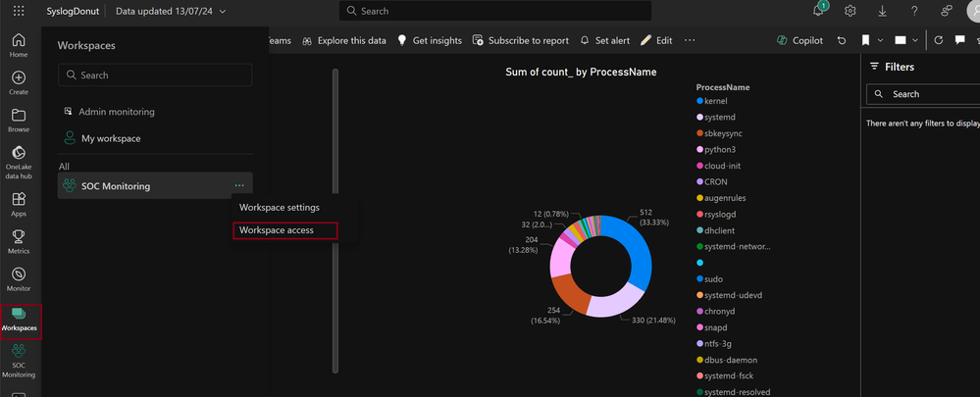Select CRON in the legend
This screenshot has height=397, width=980.
tap(712, 182)
